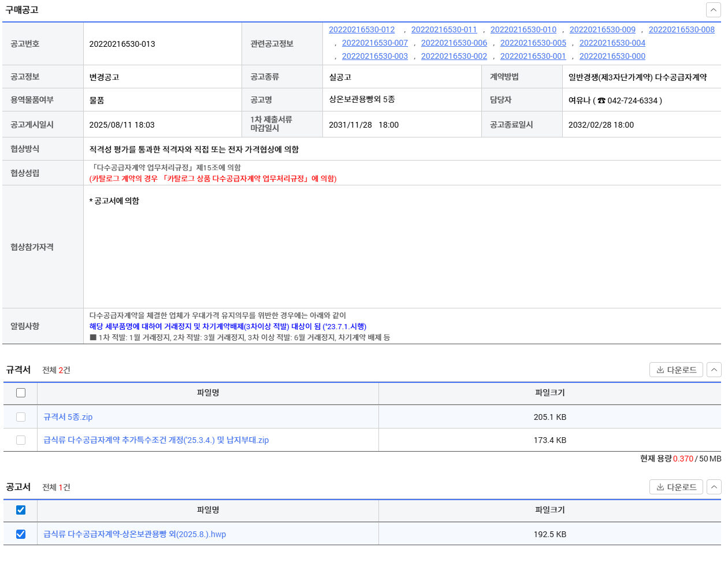This screenshot has width=728, height=566.
Task: Open the 규격서 5종.zip file link
Action: (68, 417)
